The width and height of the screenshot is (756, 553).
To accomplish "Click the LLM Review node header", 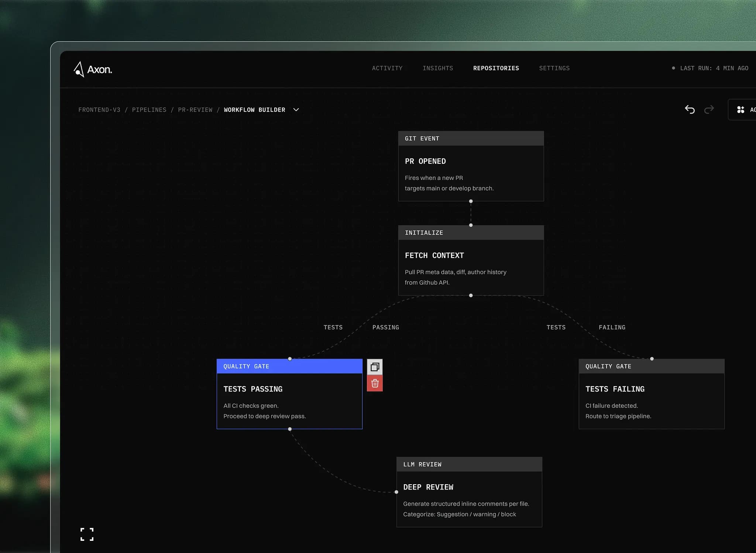I will click(x=469, y=464).
